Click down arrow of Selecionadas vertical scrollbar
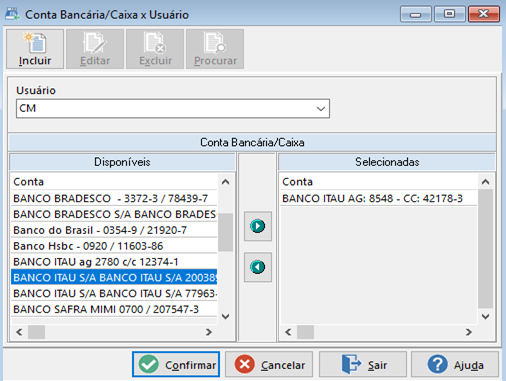Image resolution: width=506 pixels, height=381 pixels. [486, 316]
